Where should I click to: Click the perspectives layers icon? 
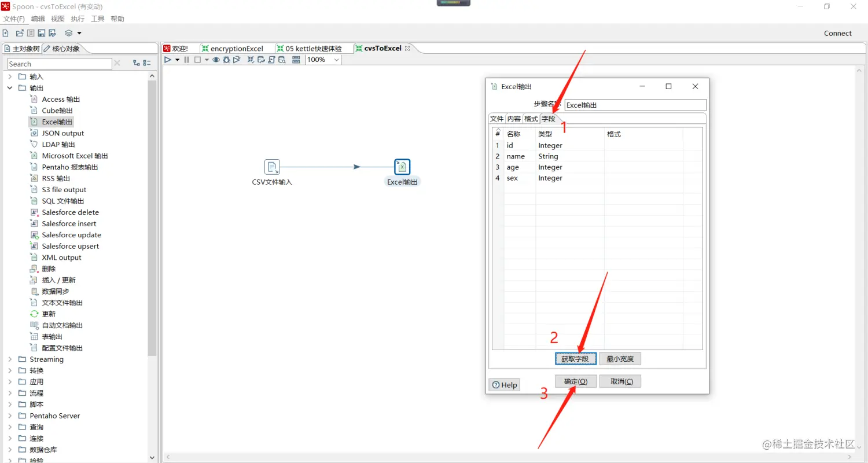(x=69, y=33)
